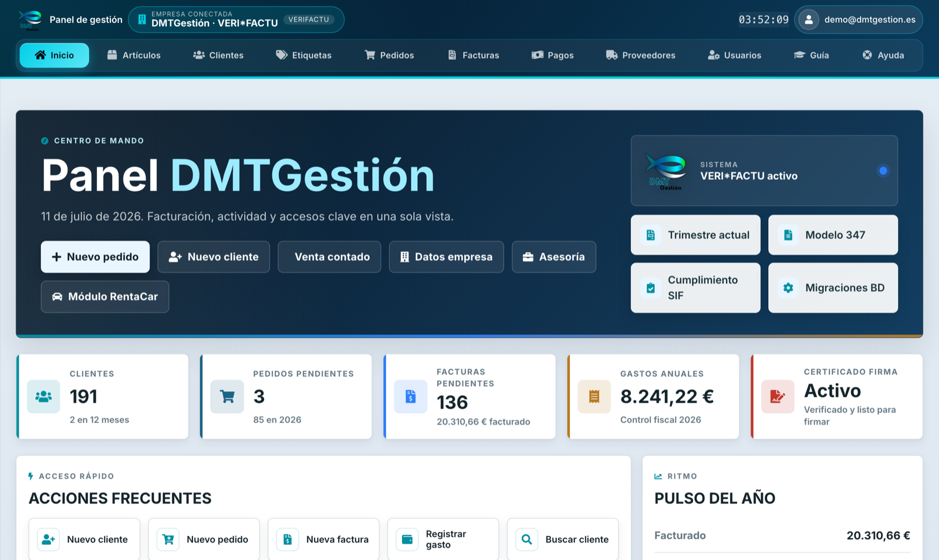939x560 pixels.
Task: Click the Clientes count 191
Action: 83,397
